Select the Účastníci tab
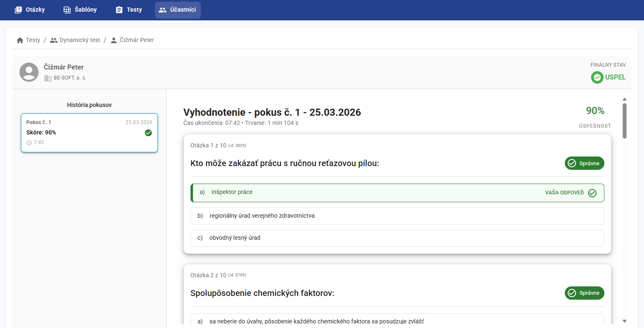Screen dimensions: 644x328 click(x=178, y=10)
